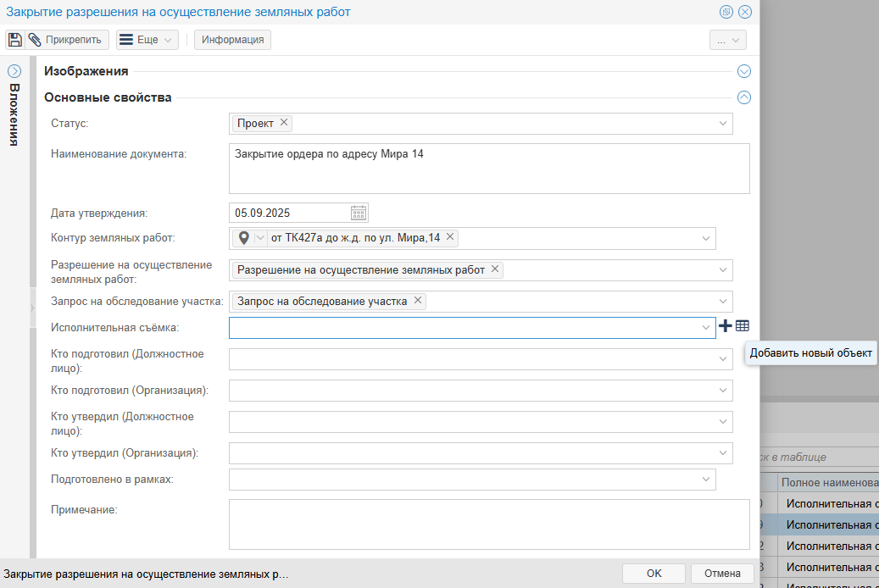Click the Информация button
Image resolution: width=879 pixels, height=588 pixels.
[x=232, y=40]
